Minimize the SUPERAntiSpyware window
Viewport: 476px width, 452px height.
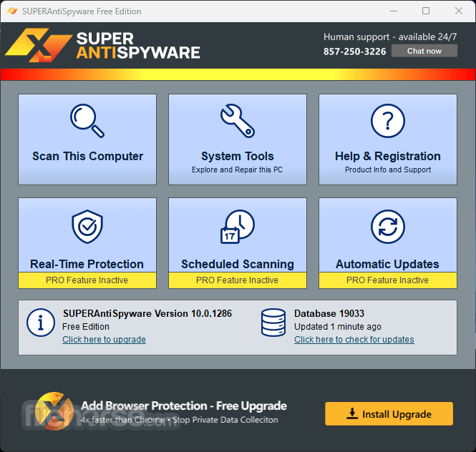[x=394, y=11]
